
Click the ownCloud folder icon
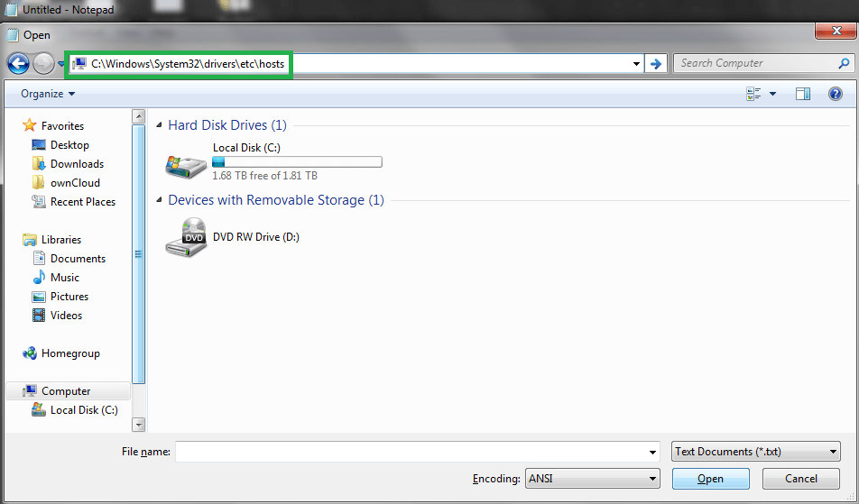(38, 182)
